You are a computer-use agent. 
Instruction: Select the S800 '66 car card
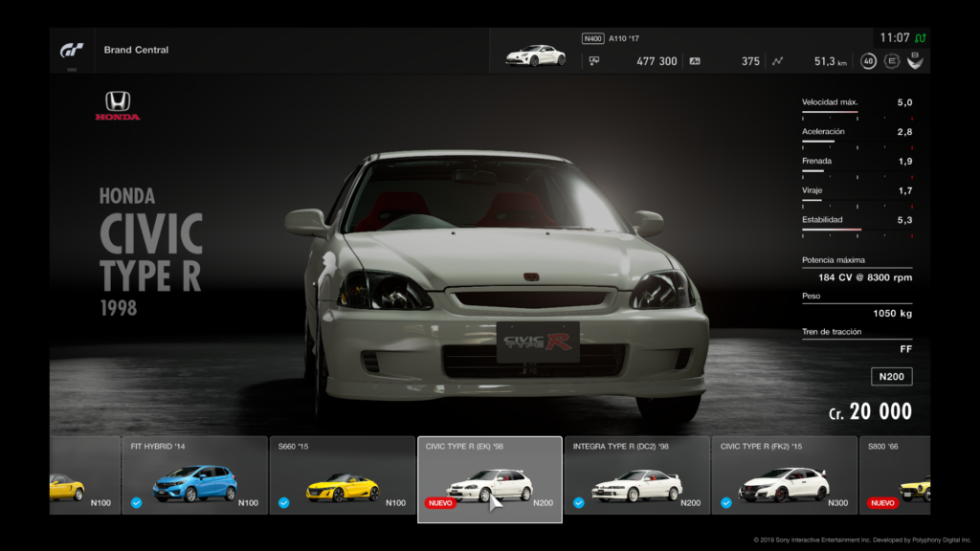tap(895, 475)
